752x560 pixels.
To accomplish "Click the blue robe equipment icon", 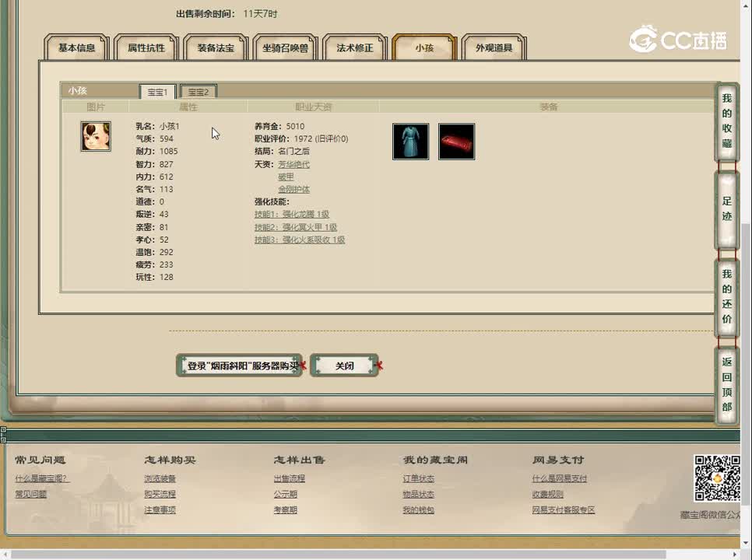I will pos(410,142).
